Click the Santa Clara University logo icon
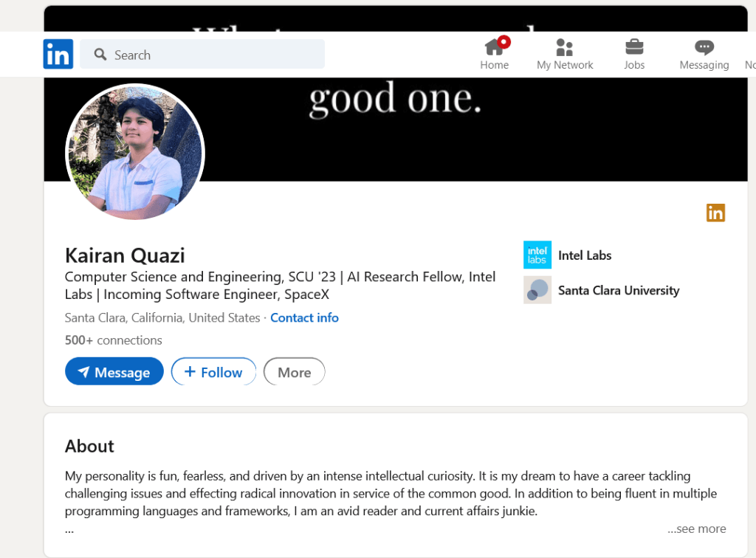This screenshot has height=558, width=756. click(537, 289)
